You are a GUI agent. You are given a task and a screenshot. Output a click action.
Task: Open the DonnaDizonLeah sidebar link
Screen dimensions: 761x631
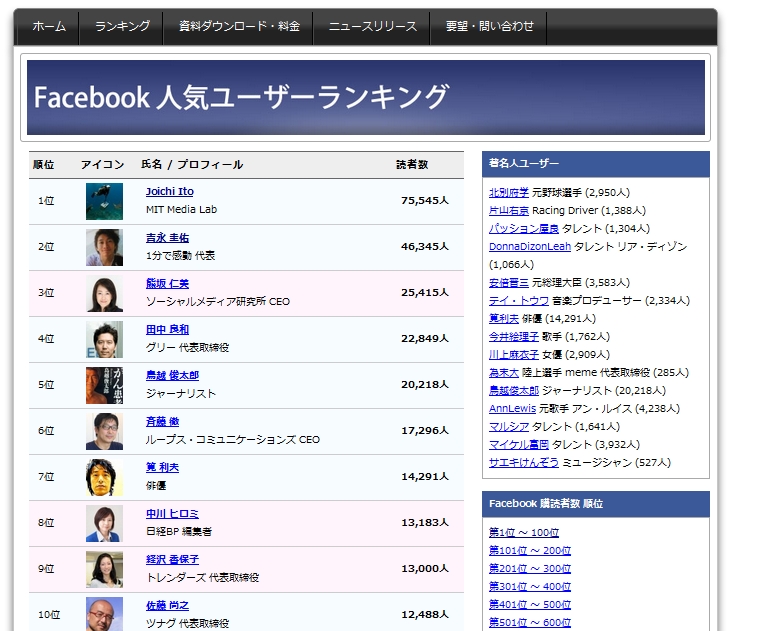pyautogui.click(x=529, y=247)
